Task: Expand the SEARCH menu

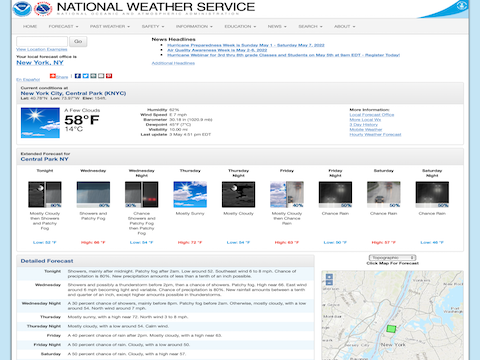Action: tap(310, 26)
